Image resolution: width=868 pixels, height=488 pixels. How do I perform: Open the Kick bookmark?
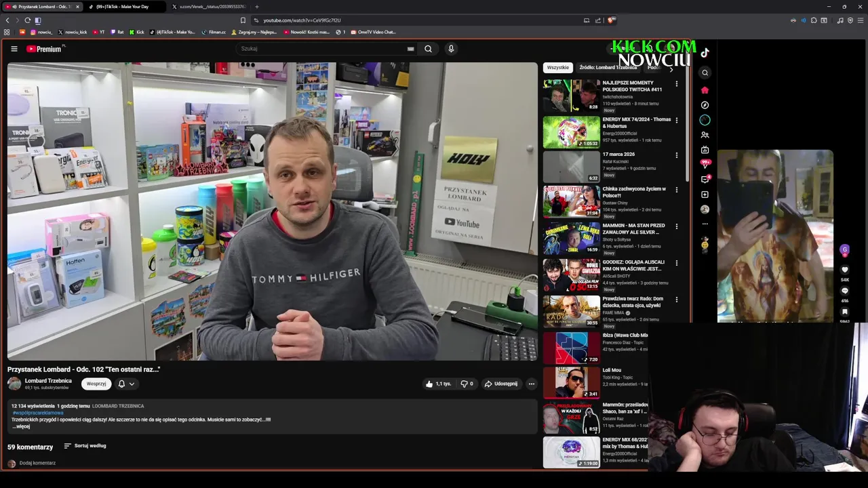(137, 32)
